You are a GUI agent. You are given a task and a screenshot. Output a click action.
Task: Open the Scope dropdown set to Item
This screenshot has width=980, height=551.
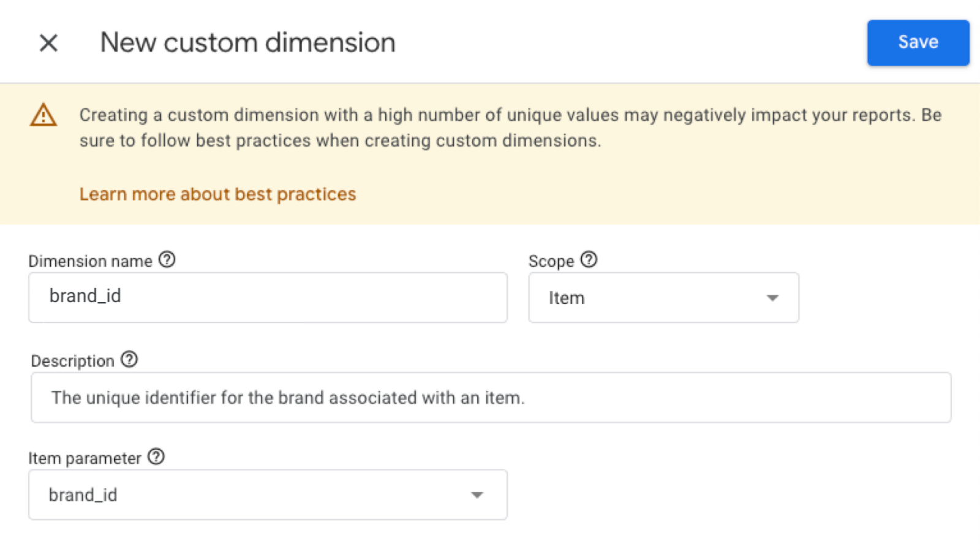point(663,298)
